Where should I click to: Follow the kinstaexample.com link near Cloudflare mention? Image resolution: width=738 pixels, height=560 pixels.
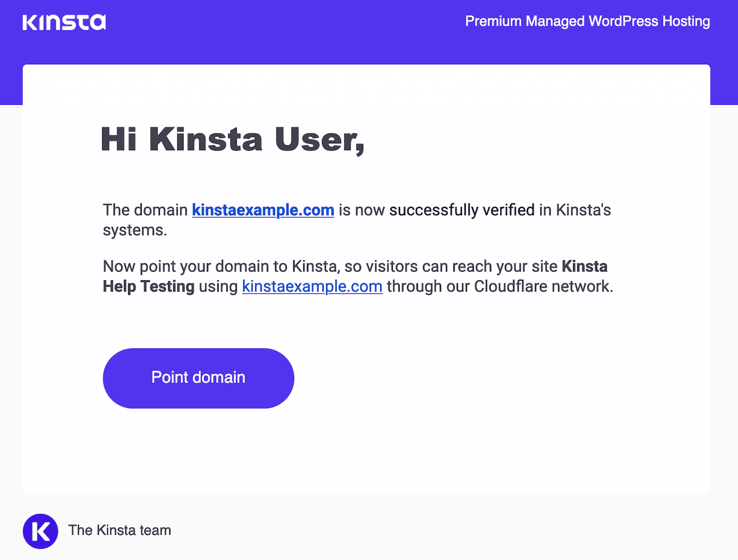[x=312, y=287]
